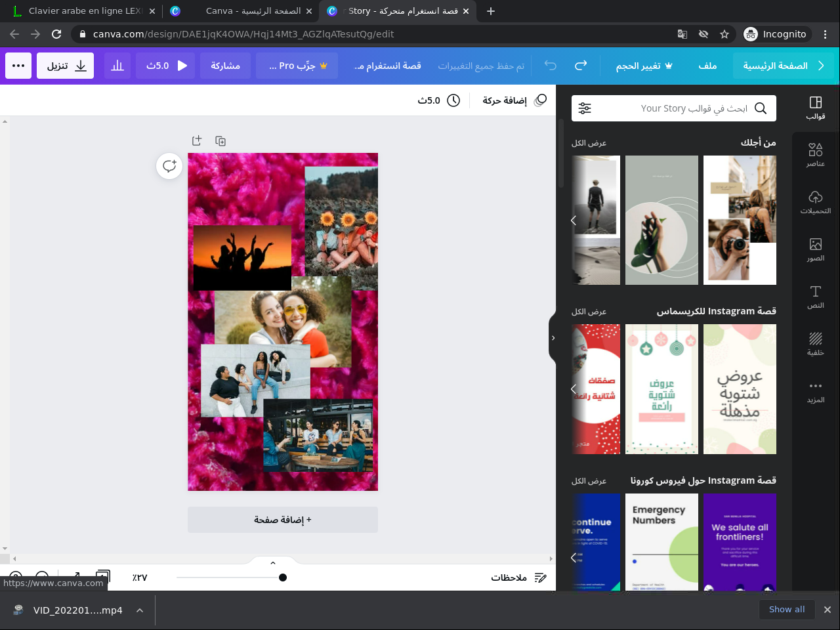Click the add comment bubble icon

pos(169,166)
